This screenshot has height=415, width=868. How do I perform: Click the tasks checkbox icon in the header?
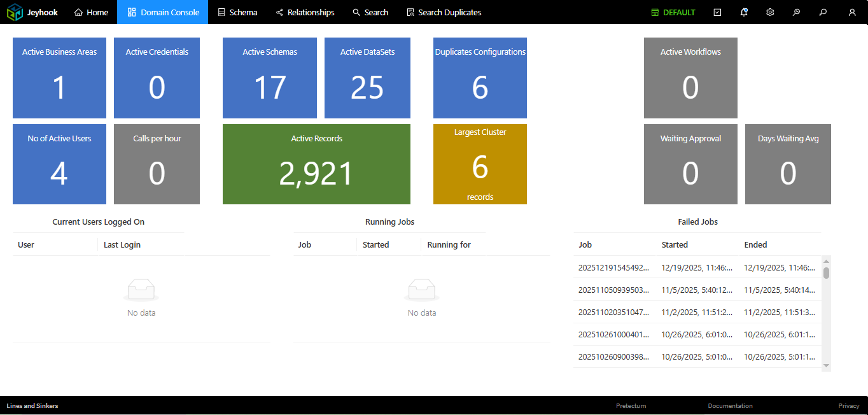click(x=717, y=11)
